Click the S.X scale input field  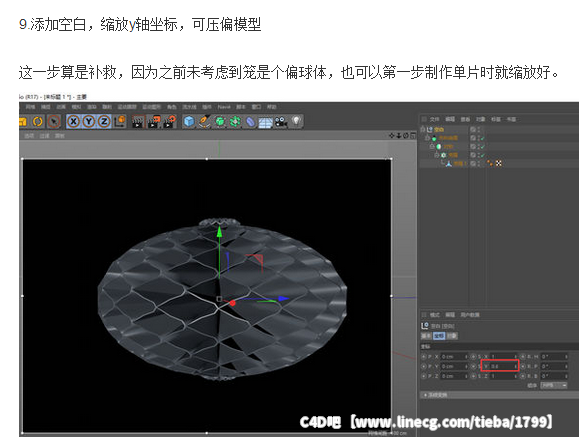[504, 357]
